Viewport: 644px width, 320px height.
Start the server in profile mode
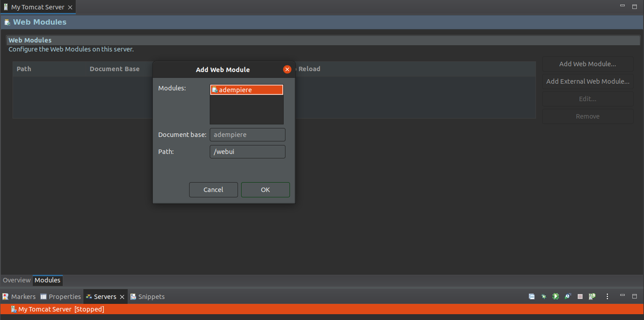point(568,296)
